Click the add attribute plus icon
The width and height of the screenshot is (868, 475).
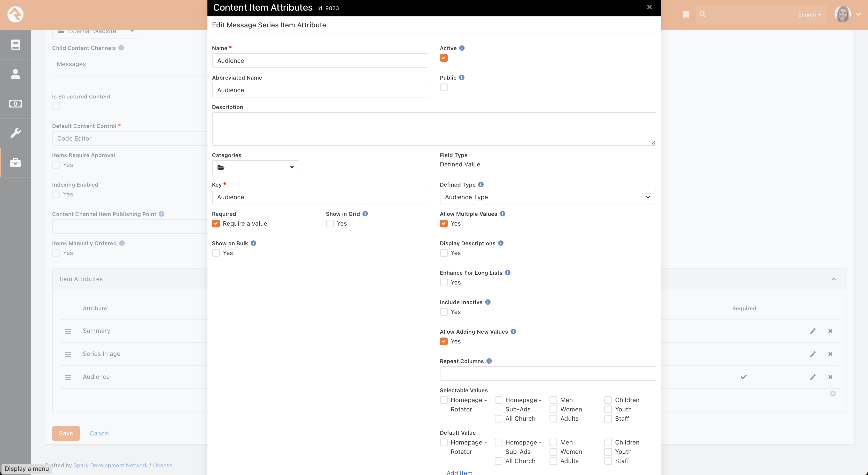(x=833, y=393)
